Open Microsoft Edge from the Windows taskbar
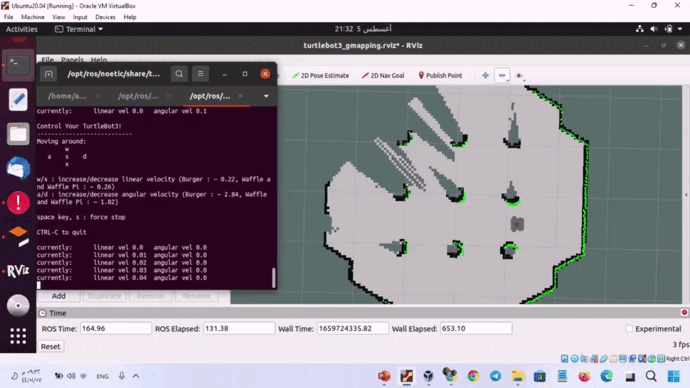Screen dimensions: 690x388 pos(607,376)
